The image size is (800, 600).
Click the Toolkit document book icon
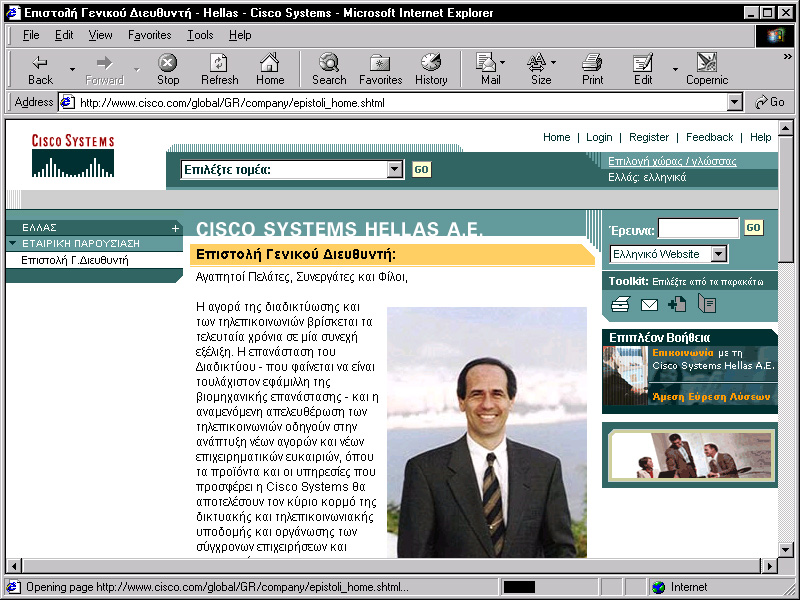707,304
